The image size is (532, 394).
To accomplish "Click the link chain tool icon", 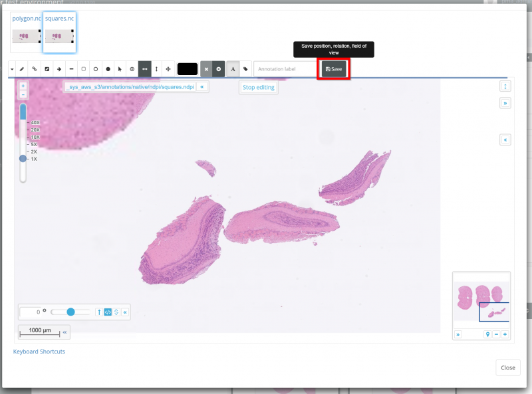I will [x=35, y=69].
